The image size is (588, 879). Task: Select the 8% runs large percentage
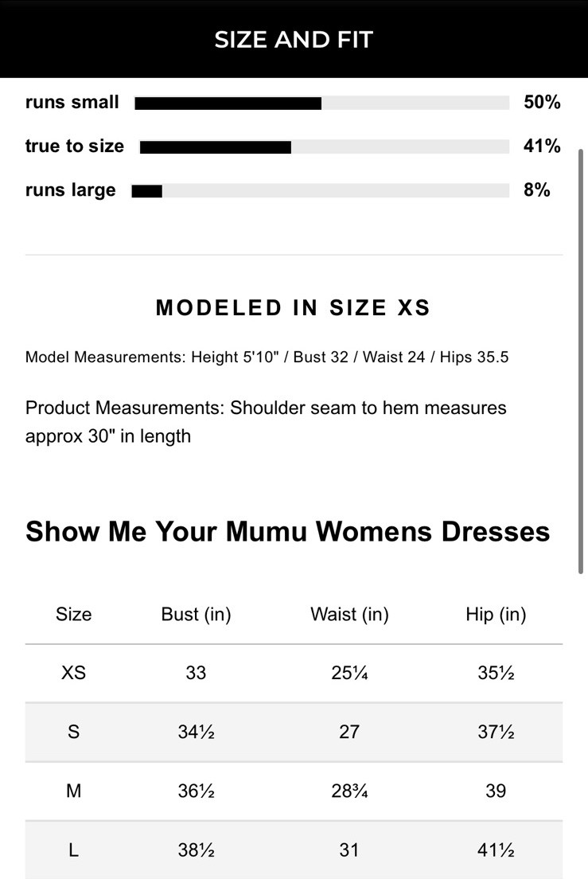coord(537,190)
